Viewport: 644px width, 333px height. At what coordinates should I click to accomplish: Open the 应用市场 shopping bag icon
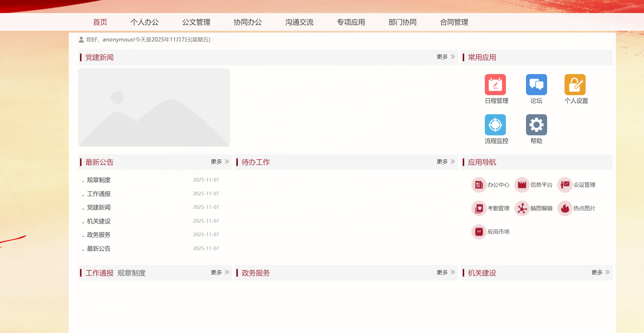(x=479, y=232)
